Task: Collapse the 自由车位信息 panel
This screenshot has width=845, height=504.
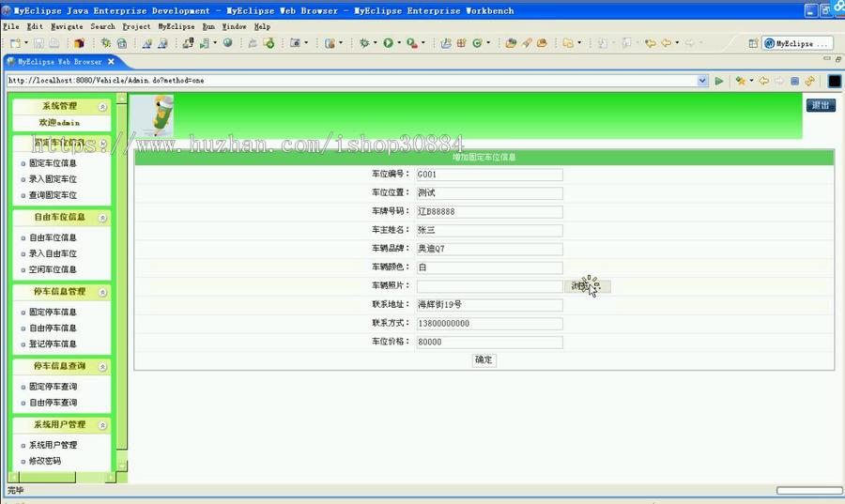Action: tap(102, 218)
